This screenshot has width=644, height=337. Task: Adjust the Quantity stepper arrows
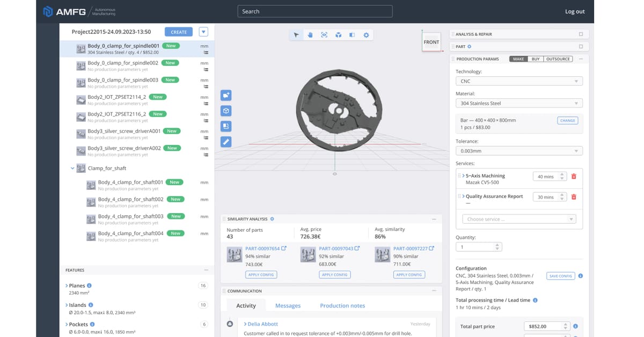click(x=497, y=247)
